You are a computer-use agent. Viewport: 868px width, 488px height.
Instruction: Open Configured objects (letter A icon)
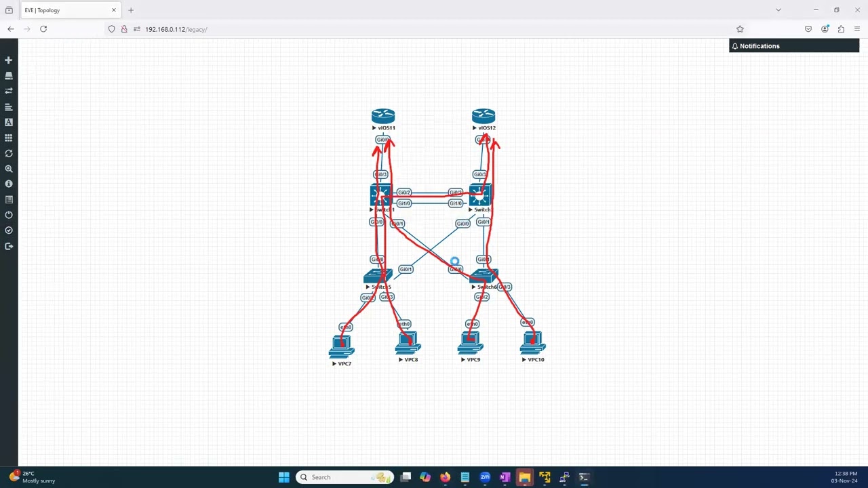(9, 123)
